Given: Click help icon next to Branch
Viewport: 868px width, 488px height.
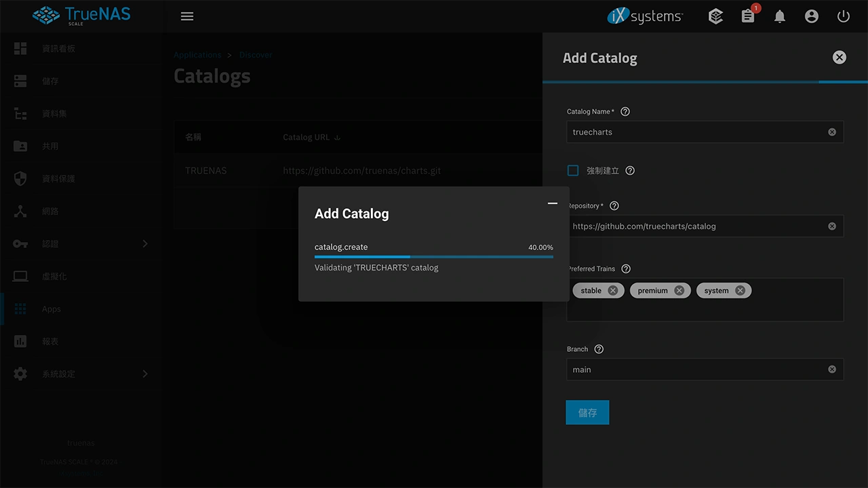Looking at the screenshot, I should point(599,349).
